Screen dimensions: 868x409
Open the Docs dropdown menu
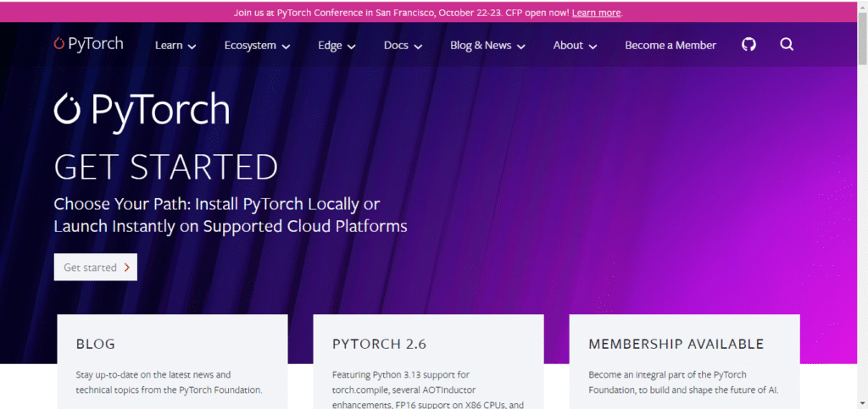(403, 46)
